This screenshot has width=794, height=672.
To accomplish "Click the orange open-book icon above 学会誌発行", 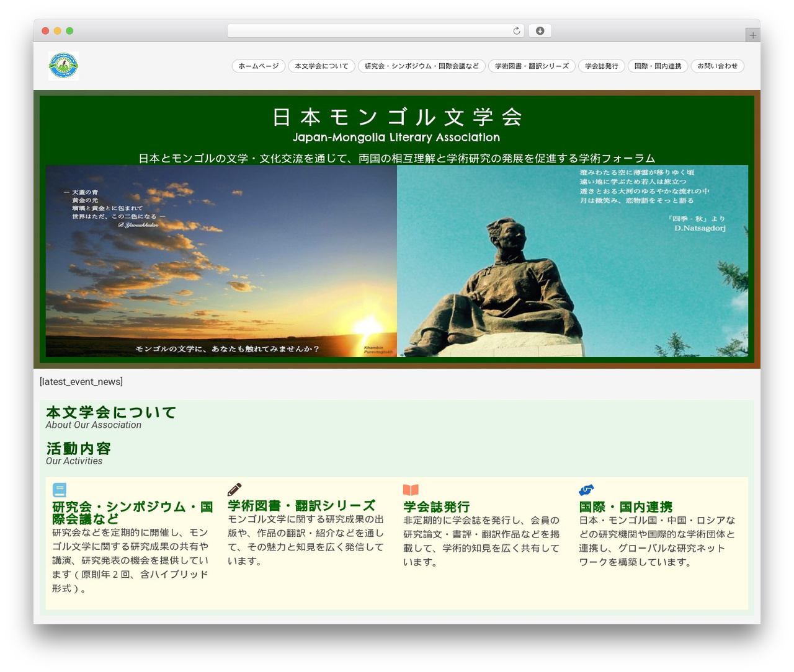I will (x=411, y=490).
